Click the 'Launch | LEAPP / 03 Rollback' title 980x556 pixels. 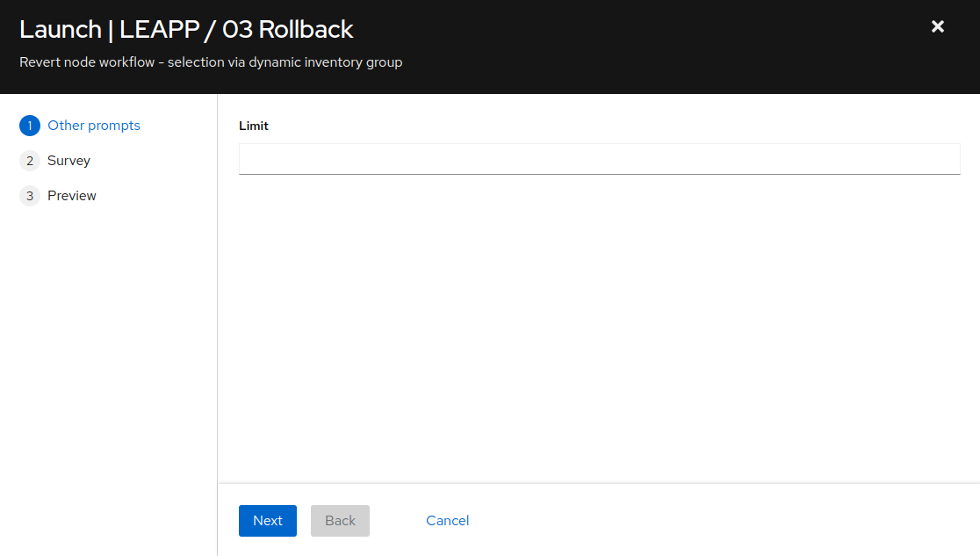(186, 29)
